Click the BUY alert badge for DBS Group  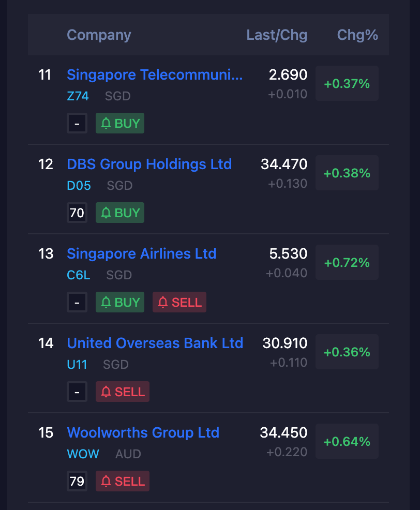(119, 213)
